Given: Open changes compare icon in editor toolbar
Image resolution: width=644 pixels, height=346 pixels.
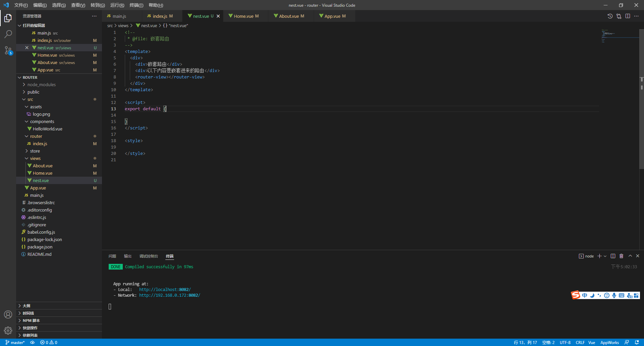Looking at the screenshot, I should click(619, 16).
